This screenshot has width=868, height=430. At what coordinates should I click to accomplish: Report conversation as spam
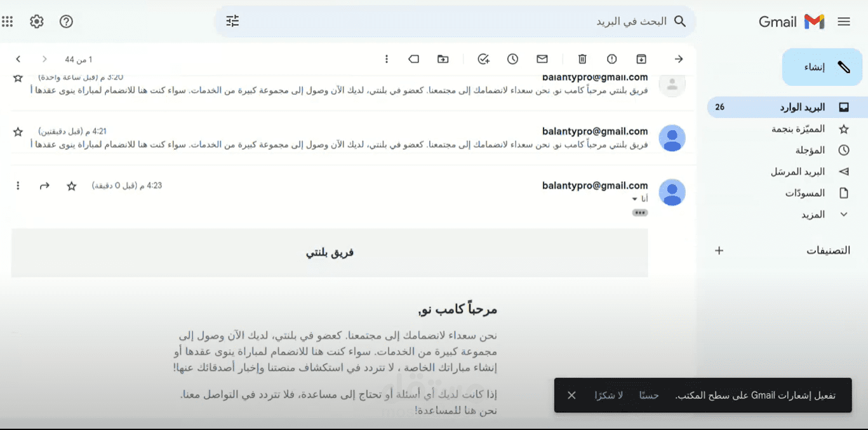(x=611, y=59)
